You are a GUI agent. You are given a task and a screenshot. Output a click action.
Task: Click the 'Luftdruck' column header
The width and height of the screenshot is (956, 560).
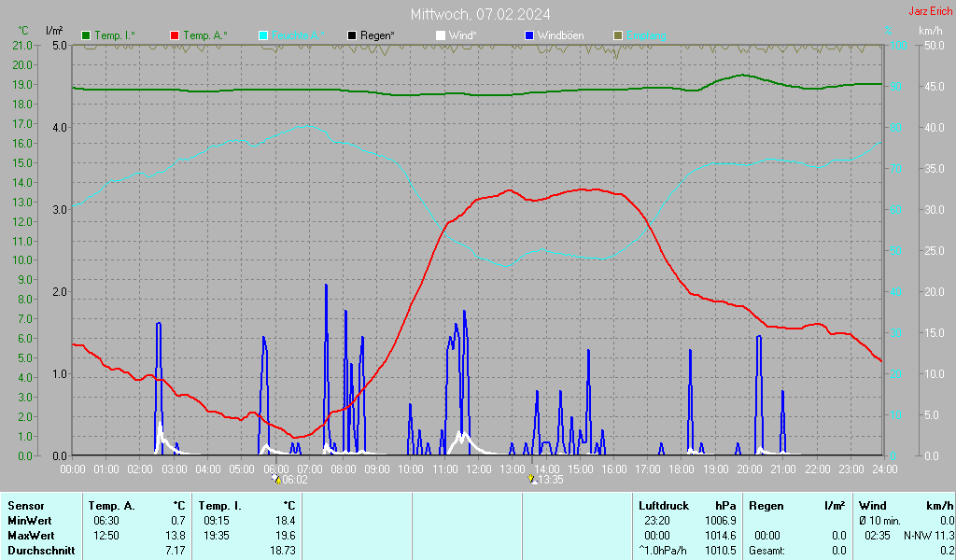coord(664,506)
